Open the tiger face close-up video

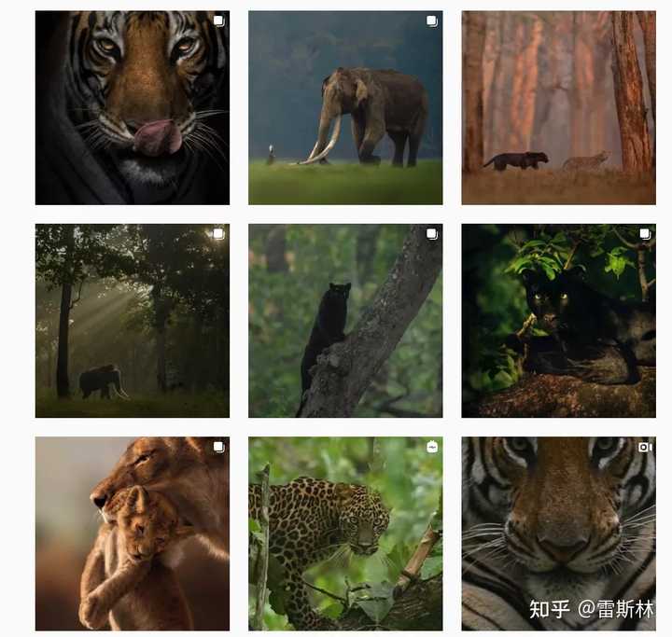tap(558, 533)
